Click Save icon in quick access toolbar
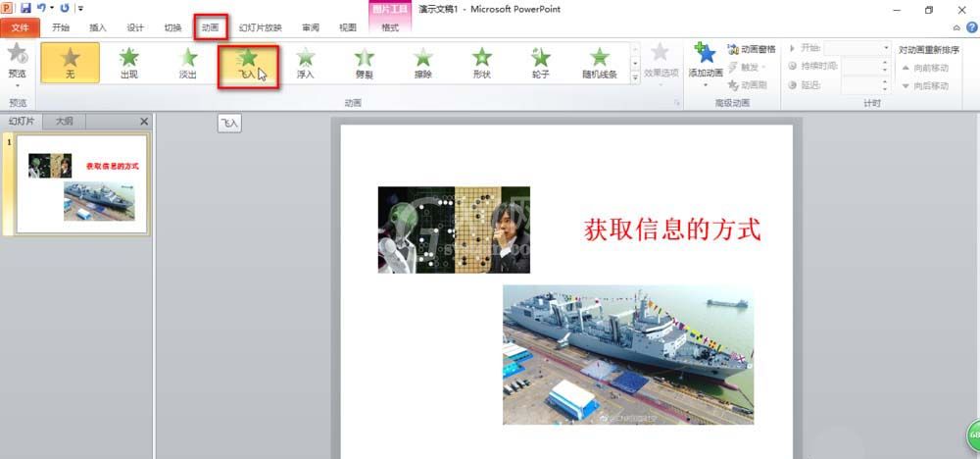 click(x=25, y=8)
